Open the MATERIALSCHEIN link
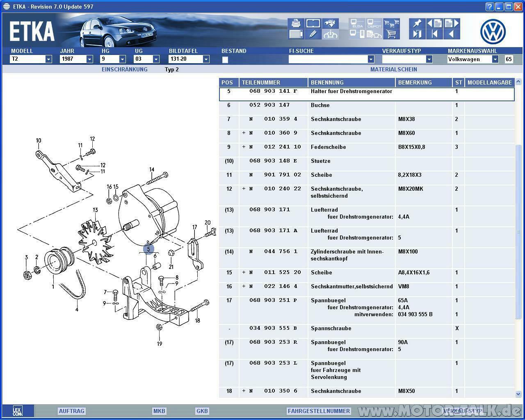This screenshot has width=525, height=420. (394, 69)
